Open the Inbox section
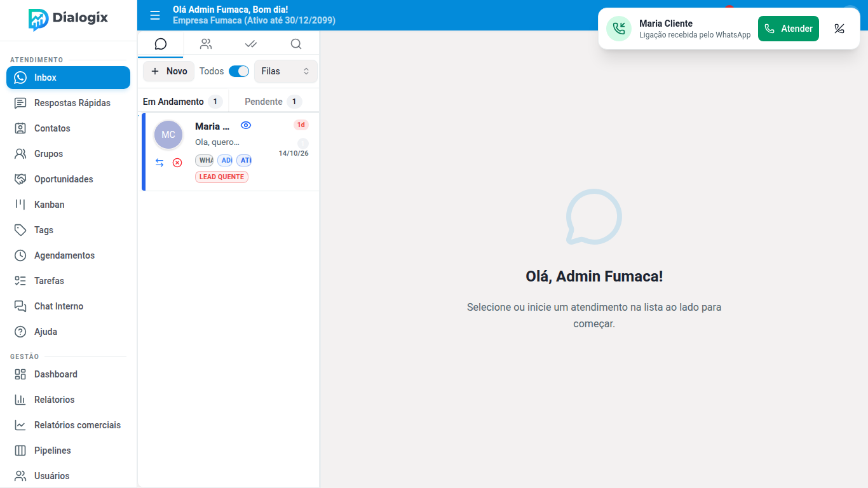 pos(68,78)
